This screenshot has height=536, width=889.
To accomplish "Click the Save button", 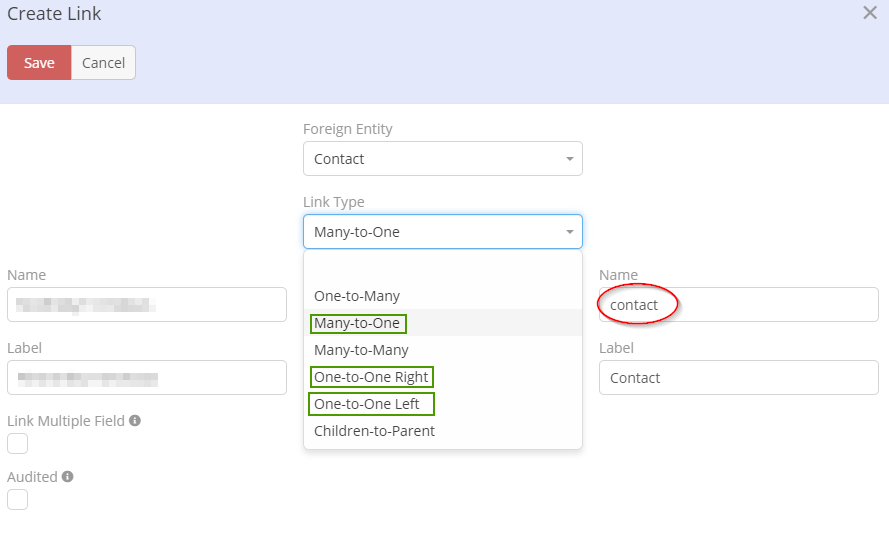I will click(x=39, y=62).
